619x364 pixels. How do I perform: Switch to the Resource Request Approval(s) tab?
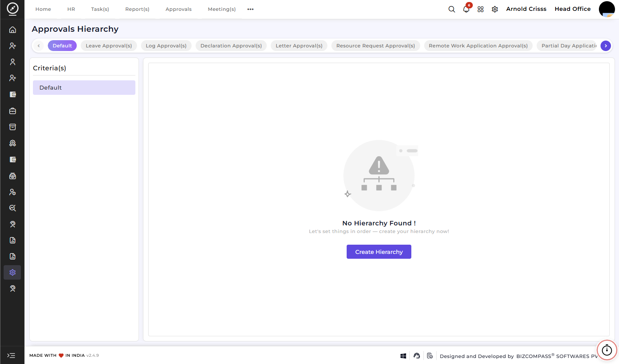pos(376,46)
